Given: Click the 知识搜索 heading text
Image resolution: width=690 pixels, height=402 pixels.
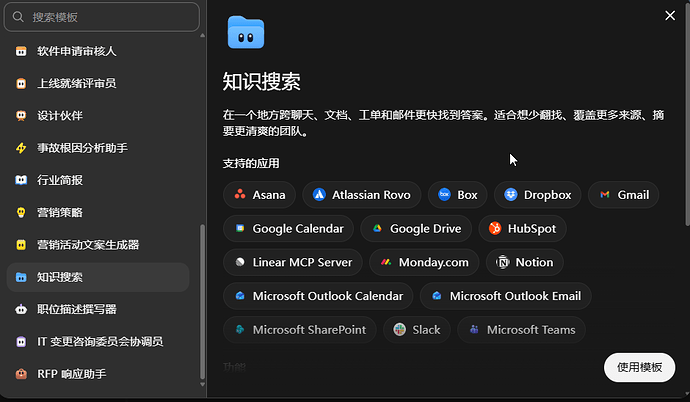Looking at the screenshot, I should coord(261,81).
